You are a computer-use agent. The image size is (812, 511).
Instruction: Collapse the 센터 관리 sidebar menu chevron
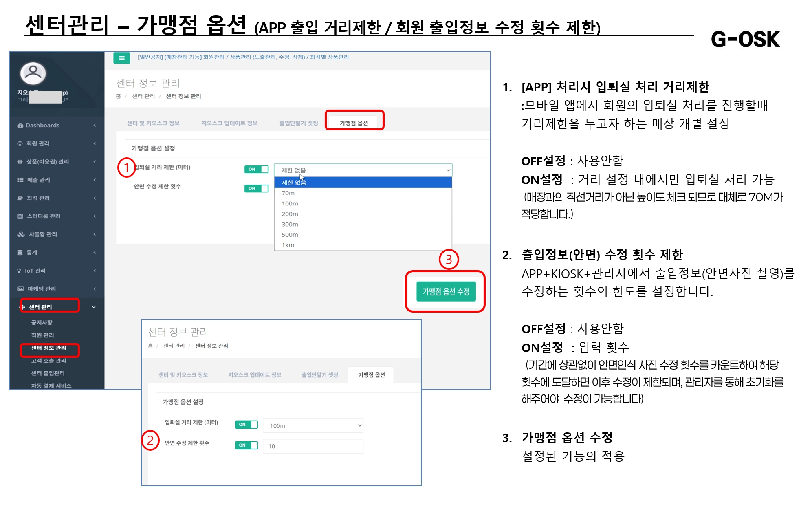[x=94, y=307]
